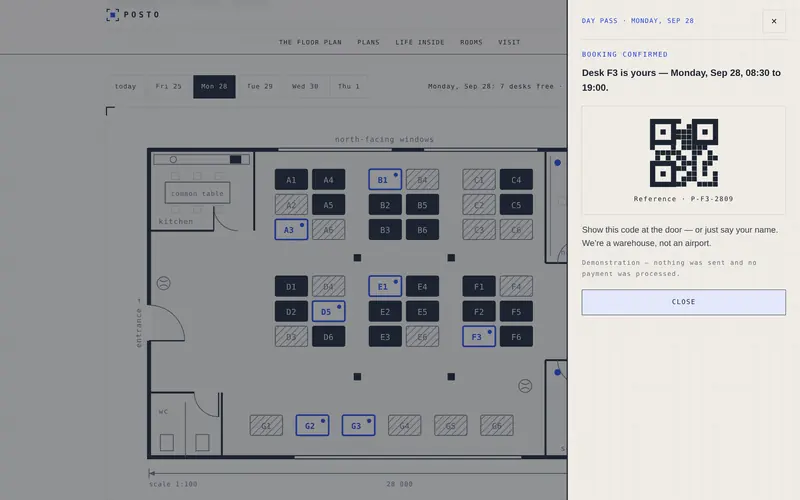800x500 pixels.
Task: Select the Fri 25 date tab
Action: click(x=168, y=87)
